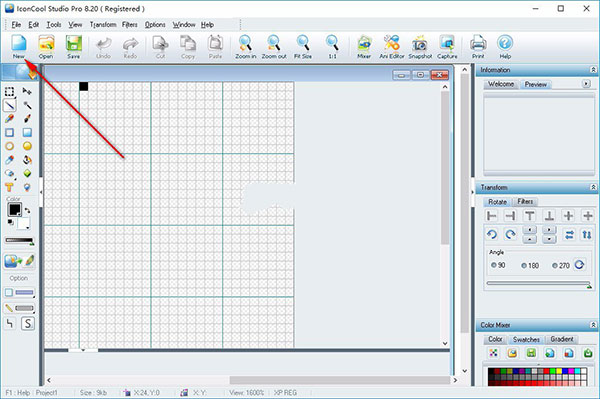The height and width of the screenshot is (399, 600).
Task: Open a file with the Open icon
Action: (x=46, y=46)
